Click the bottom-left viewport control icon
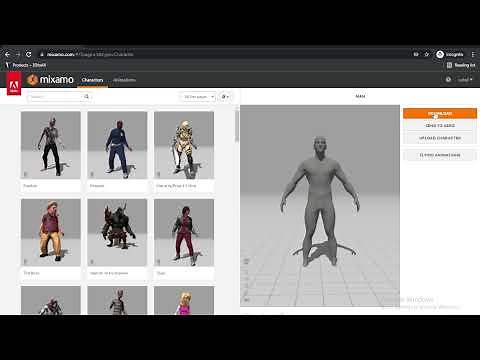 247,300
